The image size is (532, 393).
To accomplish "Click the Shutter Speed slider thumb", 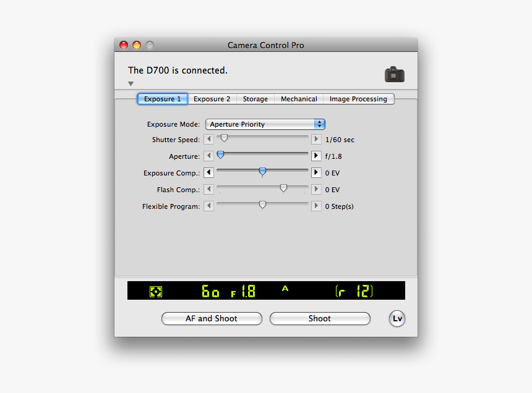I will point(224,138).
